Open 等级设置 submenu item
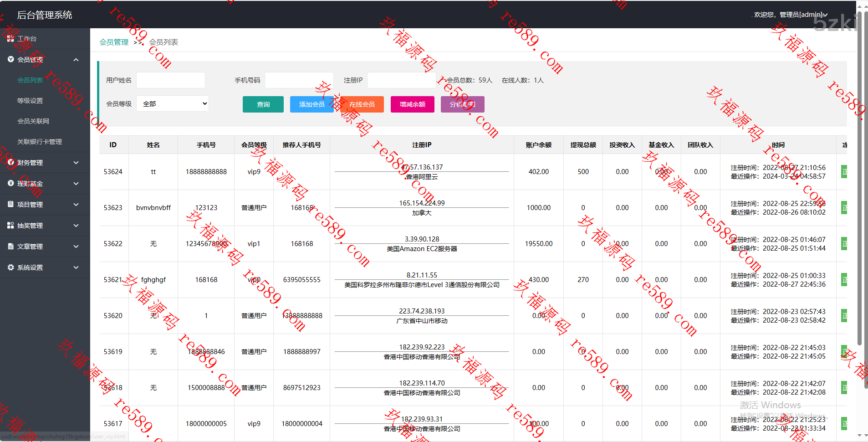Screen dimensions: 868x442 pos(30,101)
